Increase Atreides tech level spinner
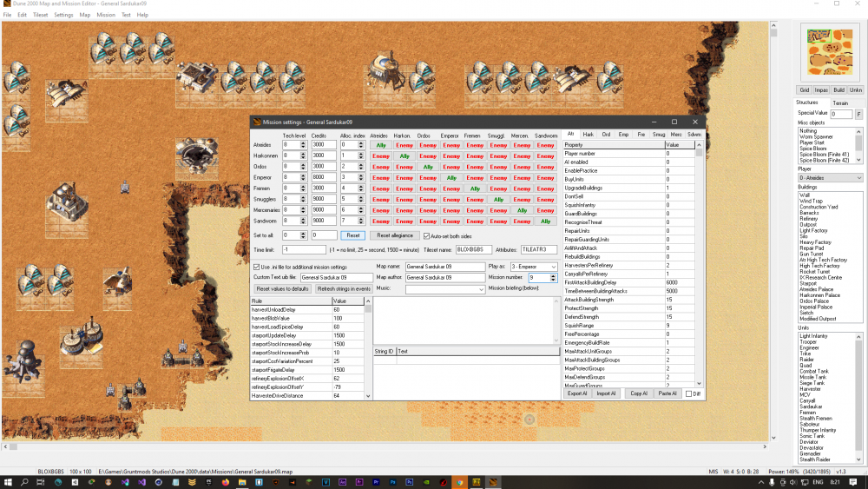This screenshot has height=489, width=868. (x=303, y=143)
